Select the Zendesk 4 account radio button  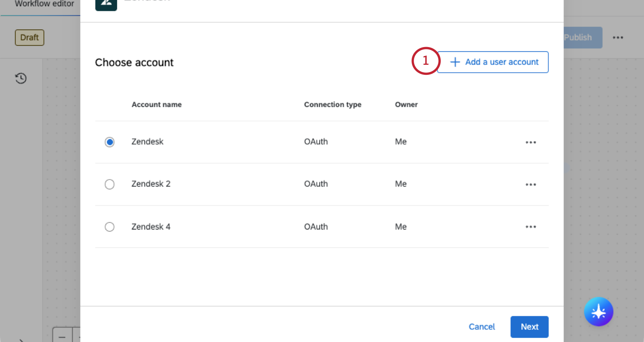click(109, 227)
